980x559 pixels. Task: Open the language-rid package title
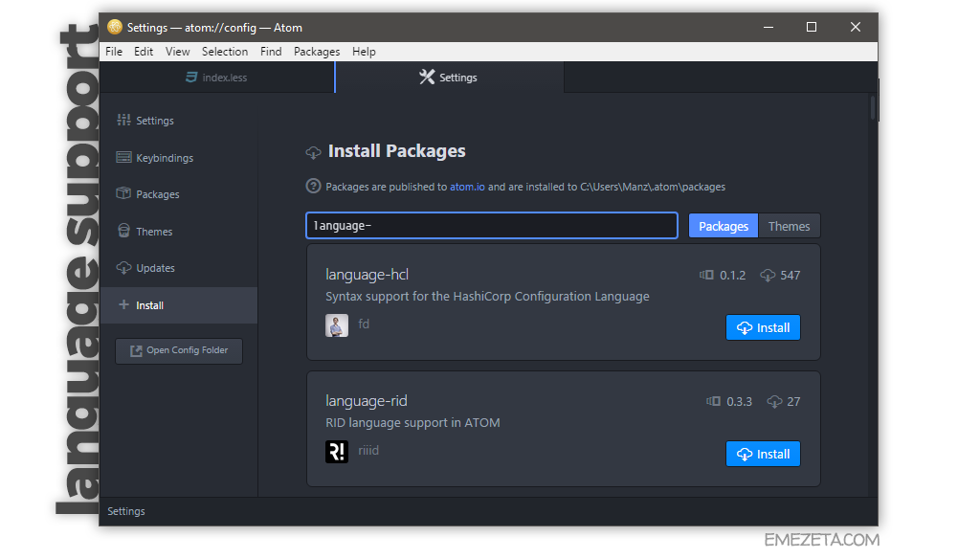tap(367, 401)
